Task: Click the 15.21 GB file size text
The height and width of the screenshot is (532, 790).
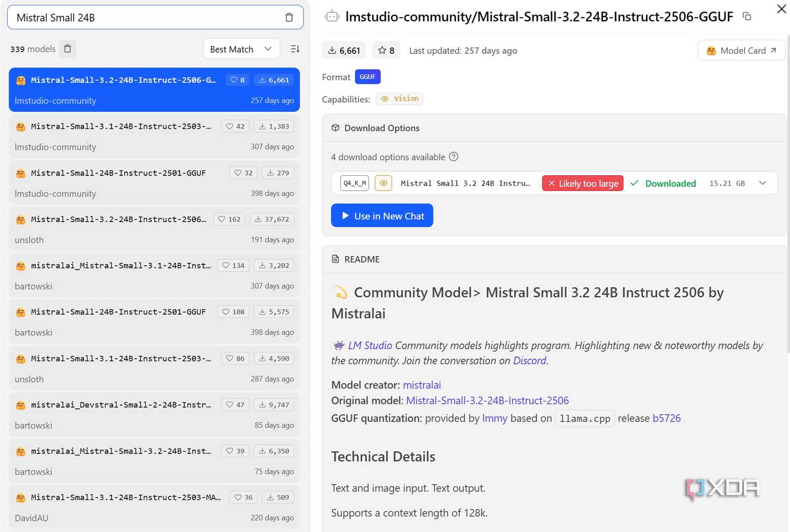Action: (727, 183)
